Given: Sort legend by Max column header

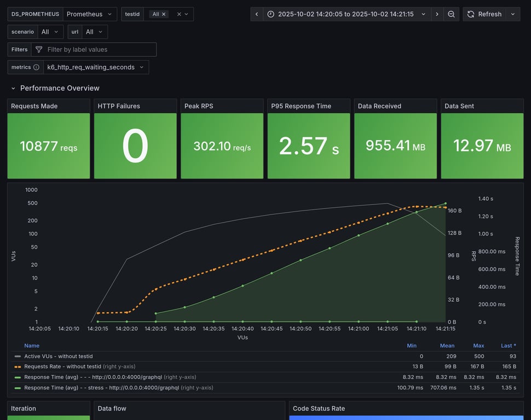Looking at the screenshot, I should pyautogui.click(x=478, y=346).
